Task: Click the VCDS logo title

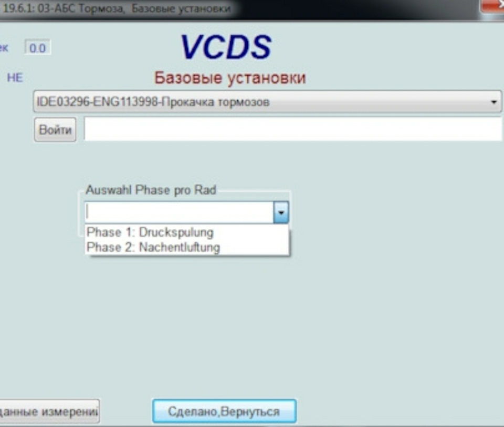Action: click(x=226, y=48)
